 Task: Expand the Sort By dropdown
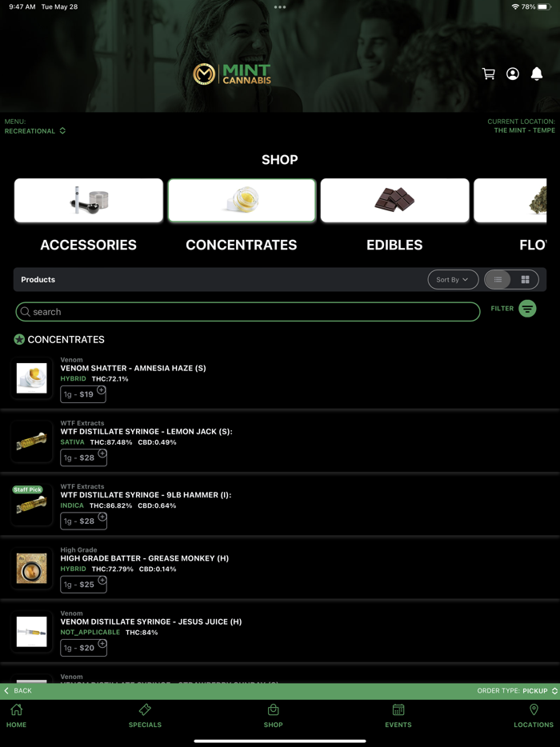coord(453,280)
